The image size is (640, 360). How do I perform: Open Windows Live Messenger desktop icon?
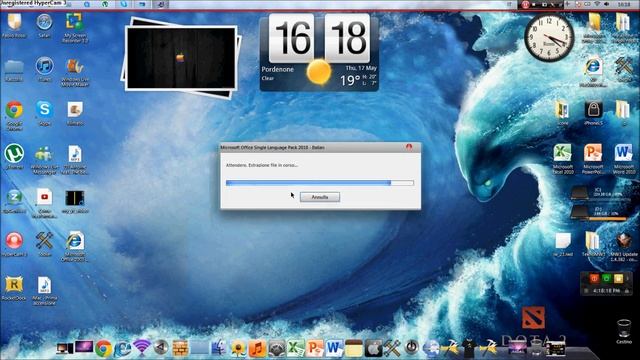click(44, 160)
